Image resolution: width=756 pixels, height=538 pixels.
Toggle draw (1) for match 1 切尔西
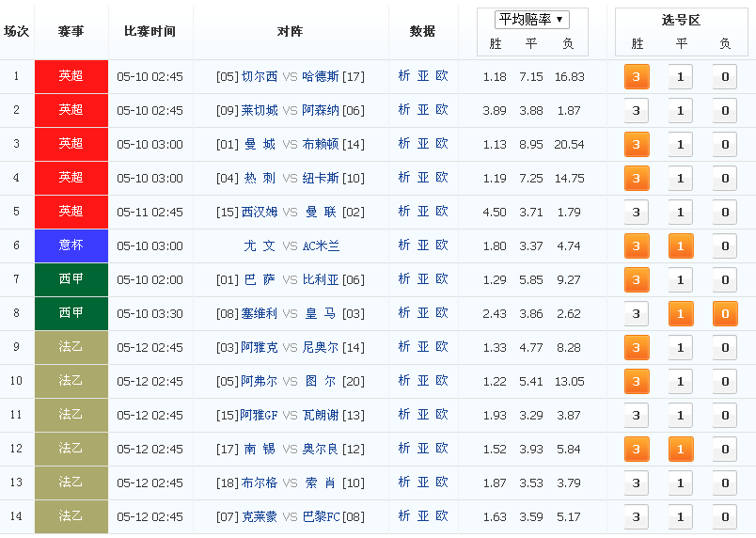(x=681, y=76)
